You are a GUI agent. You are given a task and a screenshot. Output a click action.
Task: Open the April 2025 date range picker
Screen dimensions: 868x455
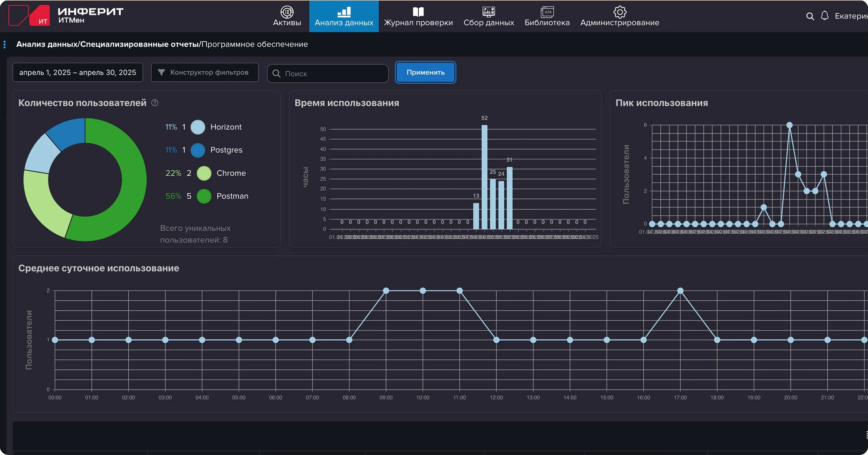tap(78, 72)
